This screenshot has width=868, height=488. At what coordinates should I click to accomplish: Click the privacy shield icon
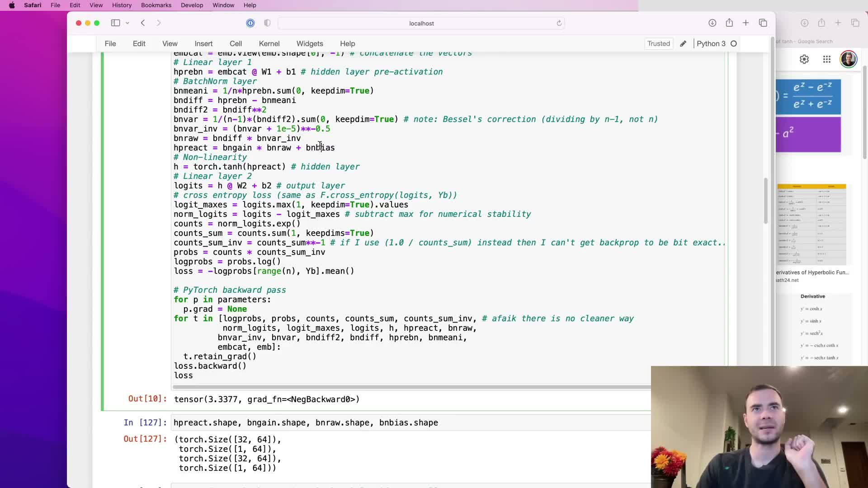pos(267,23)
